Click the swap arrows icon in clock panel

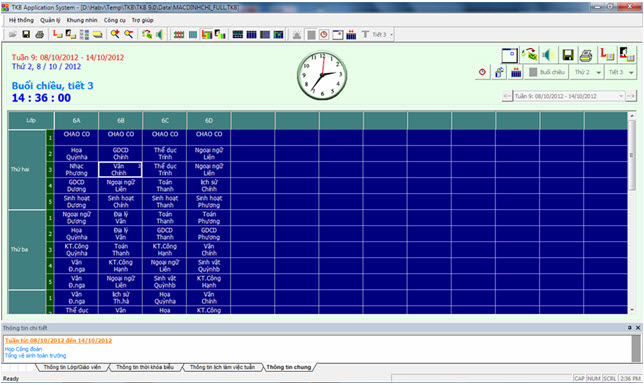click(530, 55)
